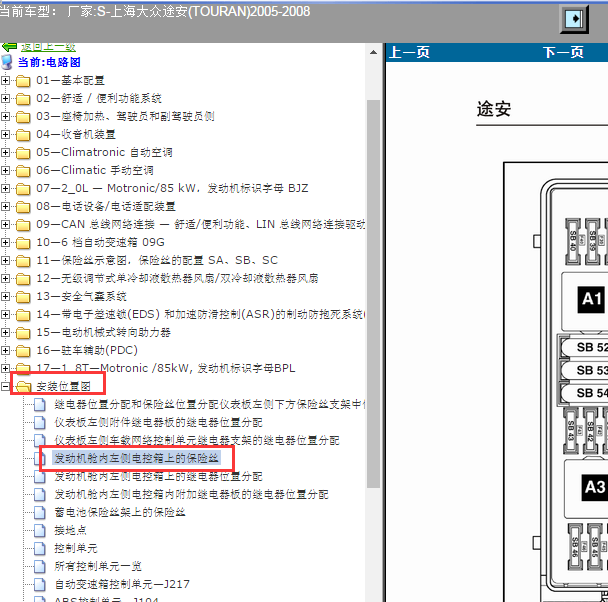This screenshot has width=608, height=602.
Task: Click folder icon of 08—电话设备
Action: point(23,207)
